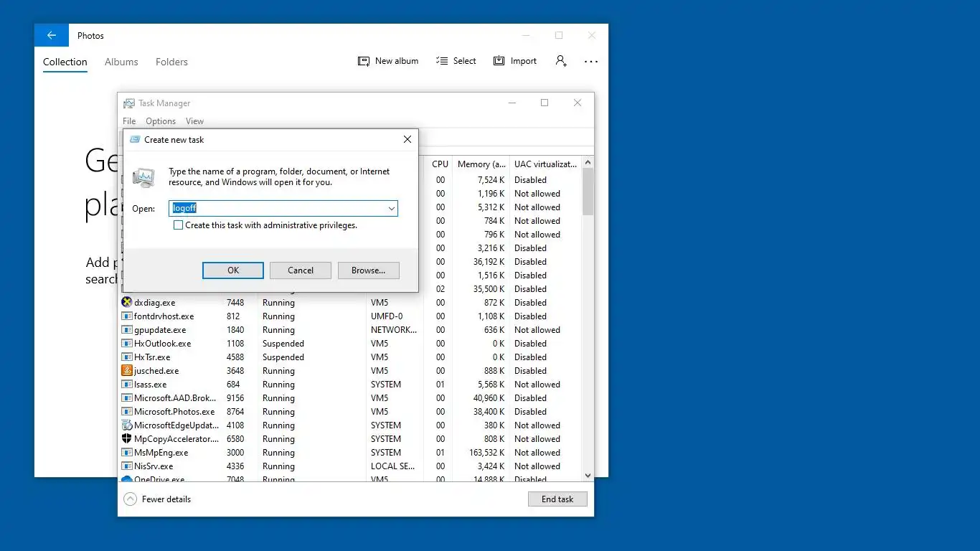Open the Photos people/account icon
980x551 pixels.
[561, 61]
